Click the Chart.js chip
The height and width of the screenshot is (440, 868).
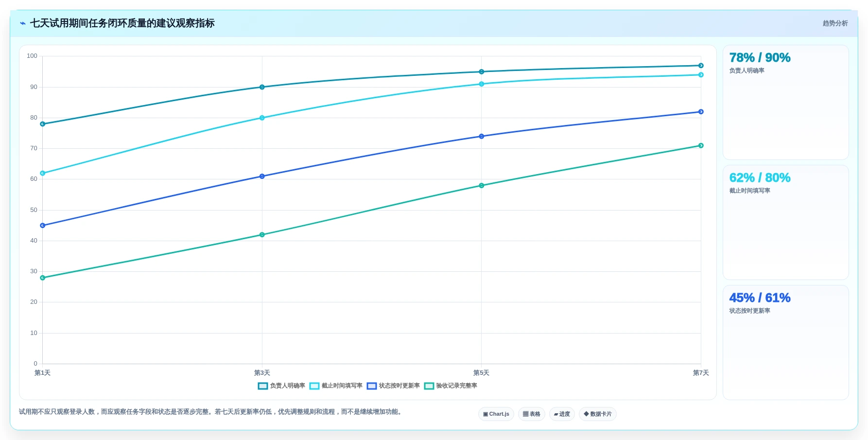(x=496, y=414)
